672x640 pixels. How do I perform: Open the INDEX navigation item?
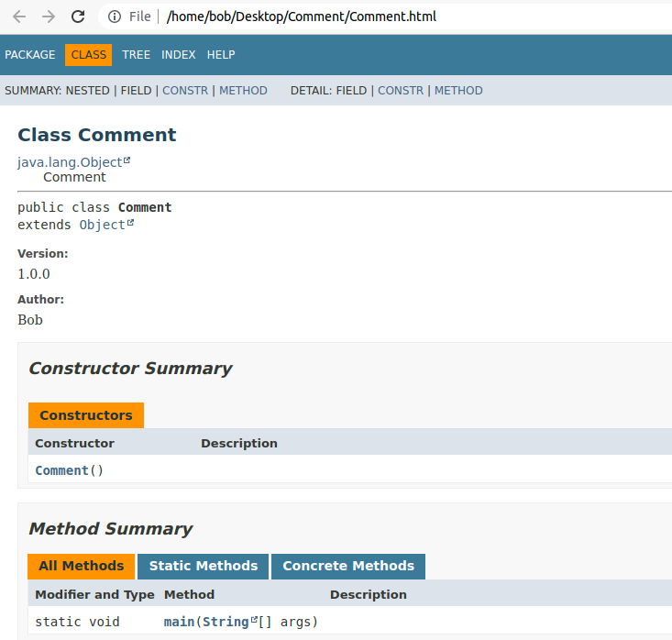[179, 55]
